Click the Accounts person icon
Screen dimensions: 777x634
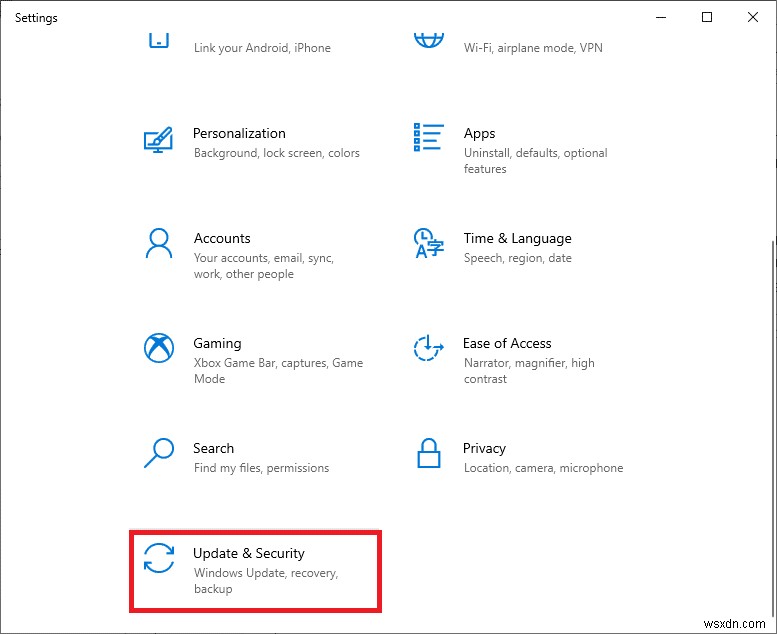158,243
